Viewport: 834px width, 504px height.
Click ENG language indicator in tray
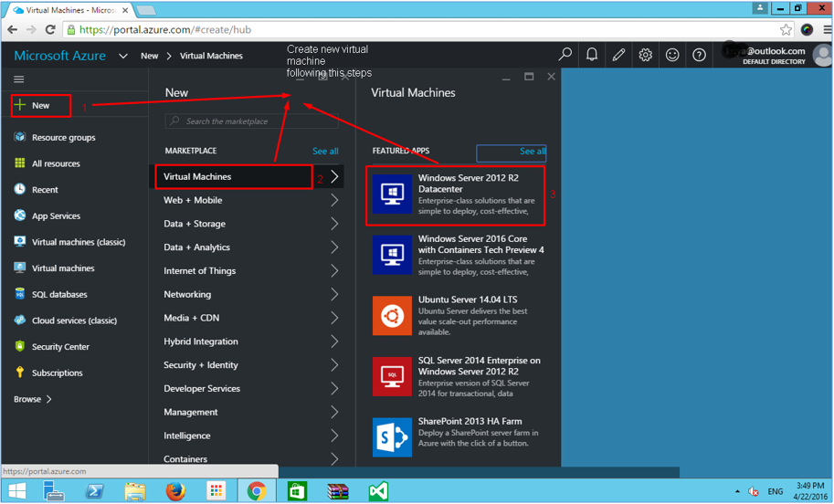tap(775, 491)
